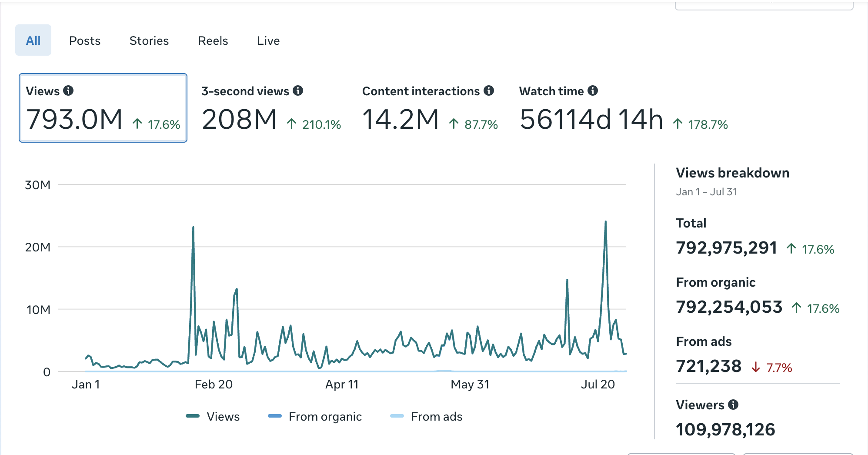
Task: Click the Viewers count 109,978,126
Action: [x=725, y=430]
